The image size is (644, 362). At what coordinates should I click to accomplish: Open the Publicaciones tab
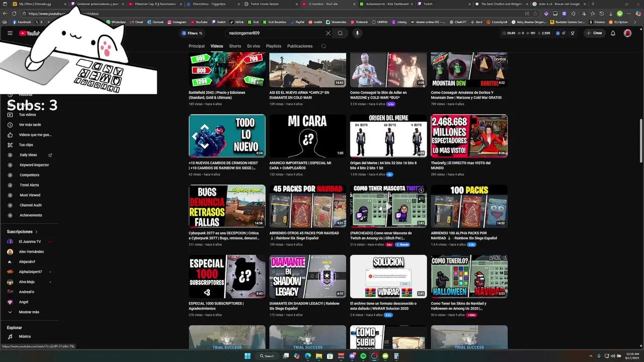point(300,46)
